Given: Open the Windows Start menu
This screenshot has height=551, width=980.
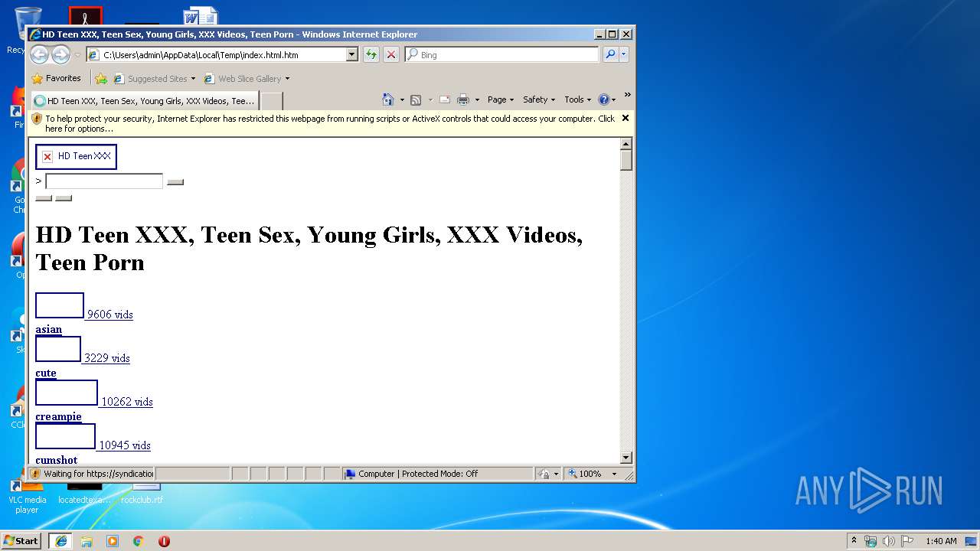Looking at the screenshot, I should (x=21, y=541).
